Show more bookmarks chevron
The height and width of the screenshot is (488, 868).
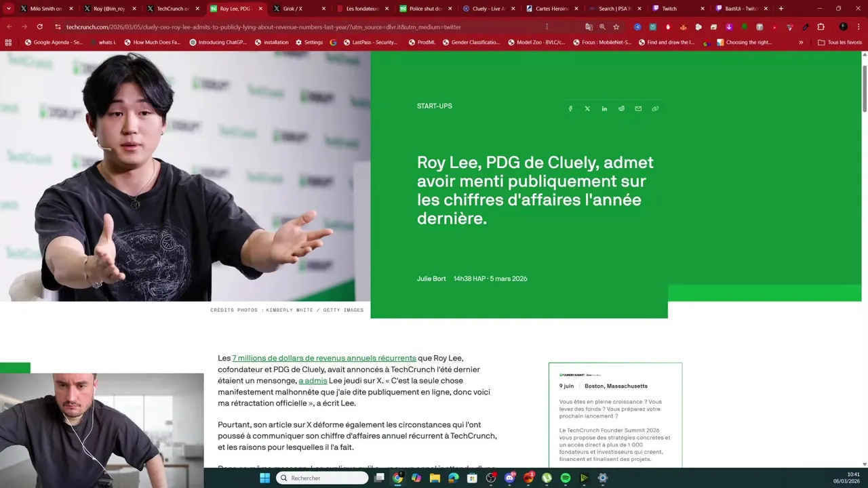[x=801, y=42]
